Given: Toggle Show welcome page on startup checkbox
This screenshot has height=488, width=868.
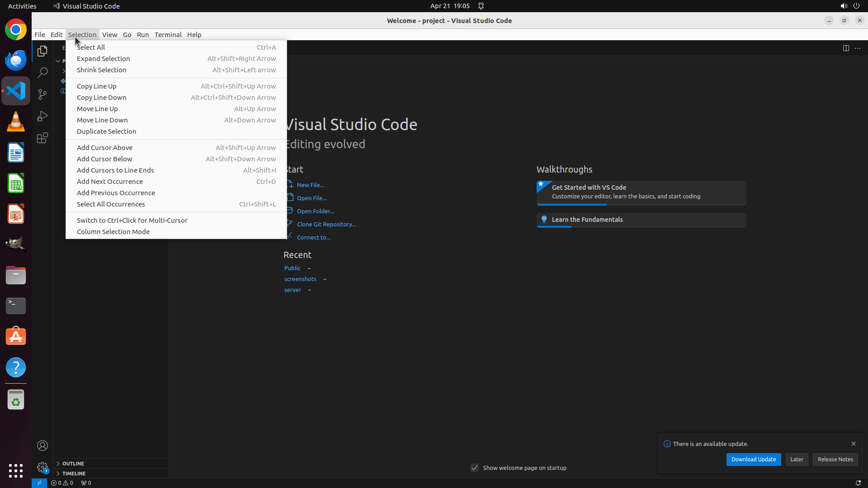Looking at the screenshot, I should tap(475, 468).
